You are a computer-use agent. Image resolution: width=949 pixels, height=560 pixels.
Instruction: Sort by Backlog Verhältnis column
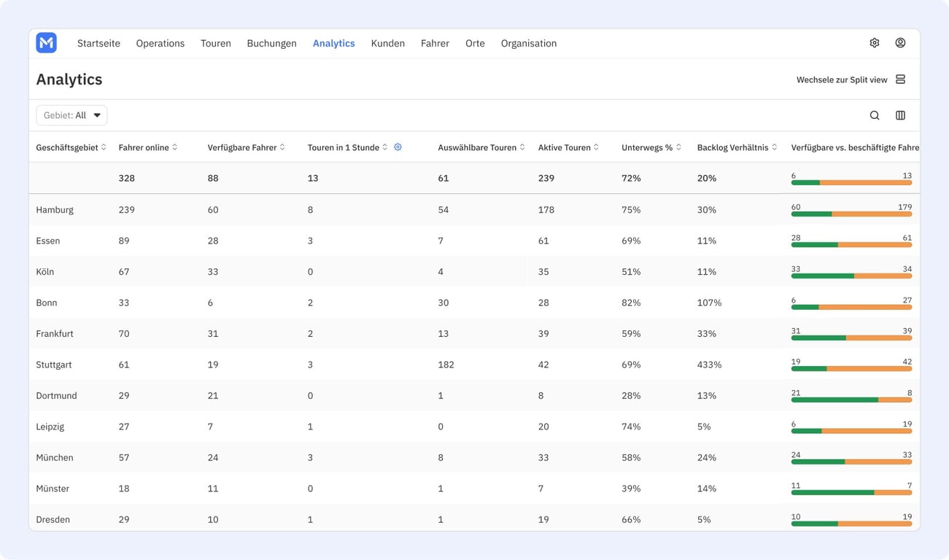(774, 147)
